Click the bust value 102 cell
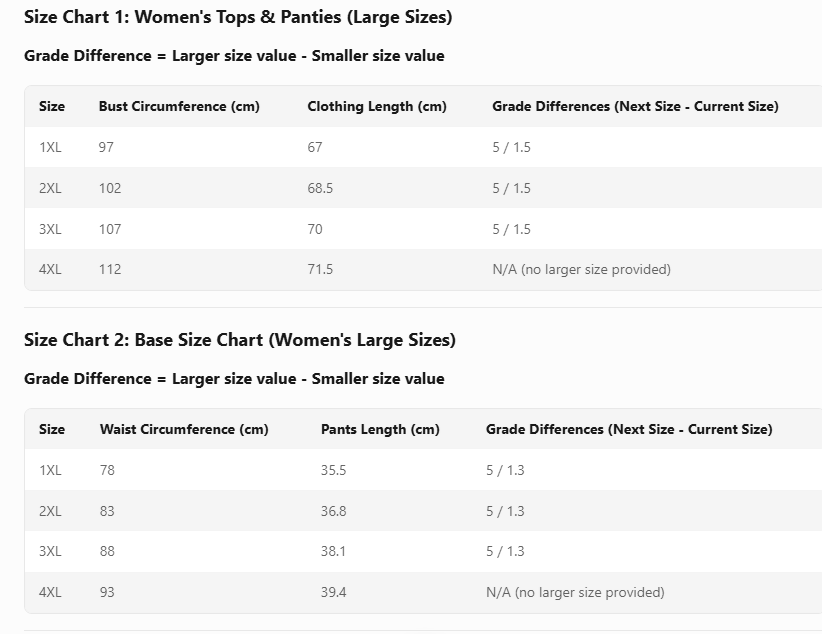This screenshot has width=822, height=634. 110,188
